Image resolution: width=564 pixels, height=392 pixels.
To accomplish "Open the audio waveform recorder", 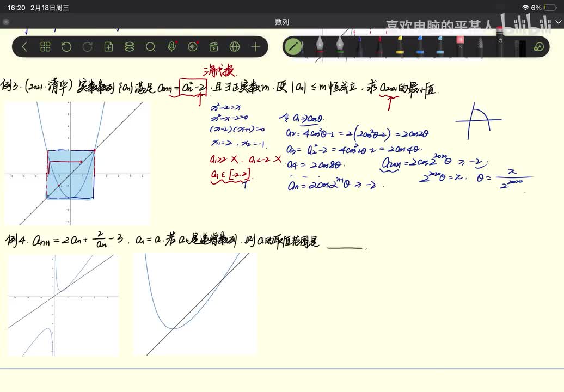I will point(193,46).
